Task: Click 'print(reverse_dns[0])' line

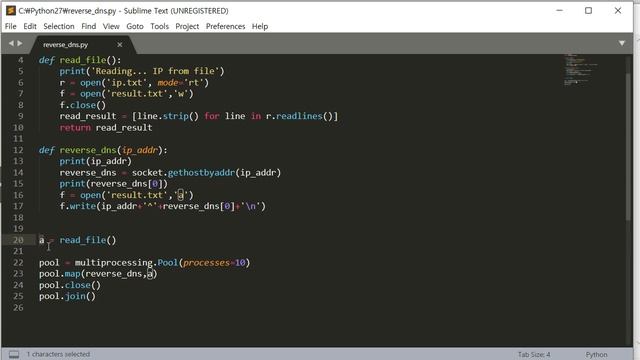Action: 113,183
